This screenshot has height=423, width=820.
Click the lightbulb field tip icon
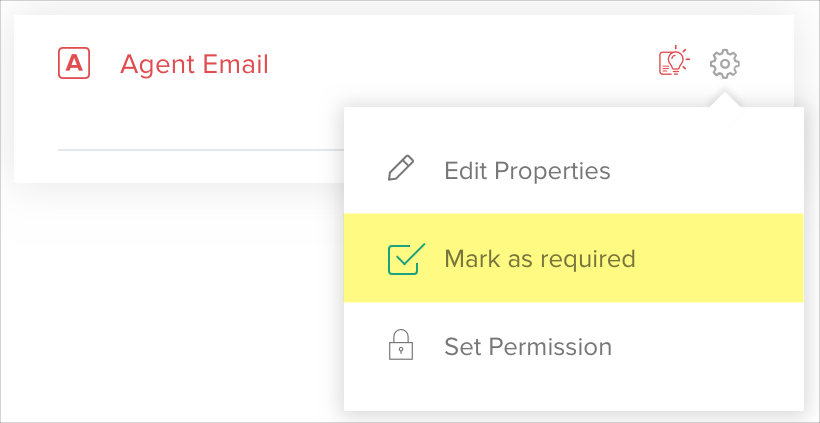pyautogui.click(x=674, y=63)
